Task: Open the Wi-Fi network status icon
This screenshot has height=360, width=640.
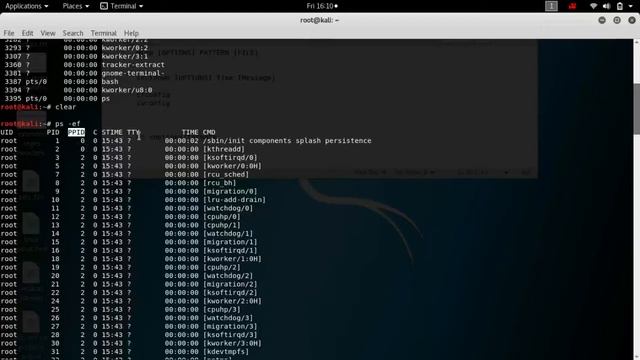Action: point(593,6)
